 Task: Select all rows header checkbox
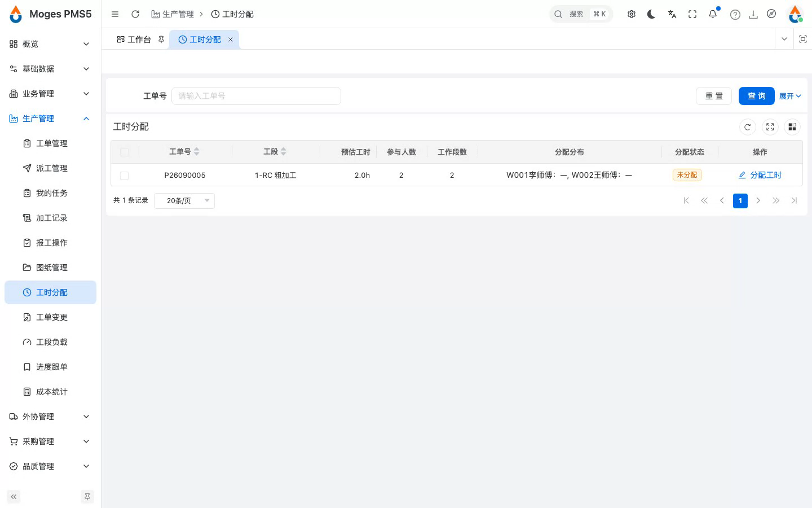[125, 152]
